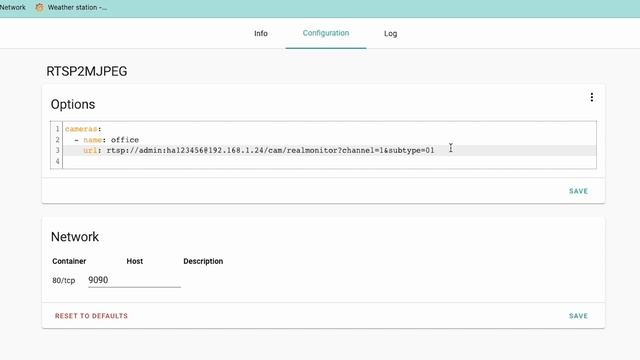Viewport: 640px width, 360px height.
Task: Click the Weather station bookmark icon
Action: pos(39,7)
